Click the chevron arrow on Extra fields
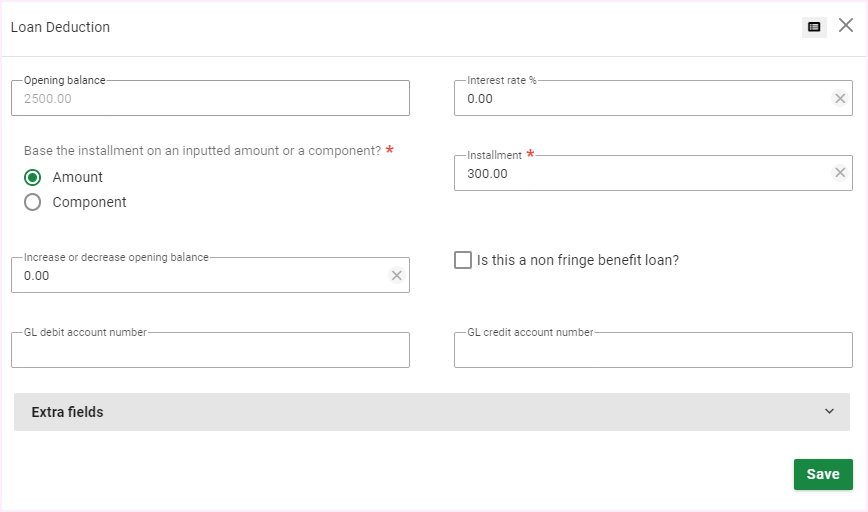The image size is (868, 512). pos(829,412)
